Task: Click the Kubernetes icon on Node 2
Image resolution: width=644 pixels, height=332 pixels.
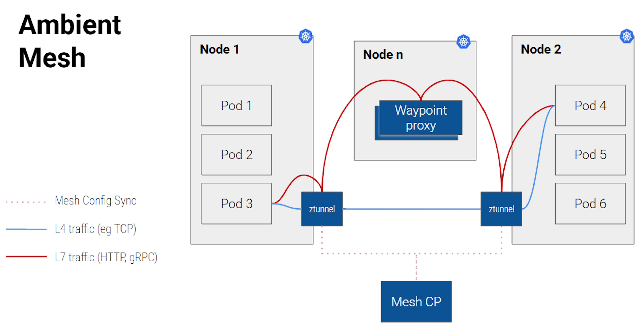Action: tap(626, 36)
